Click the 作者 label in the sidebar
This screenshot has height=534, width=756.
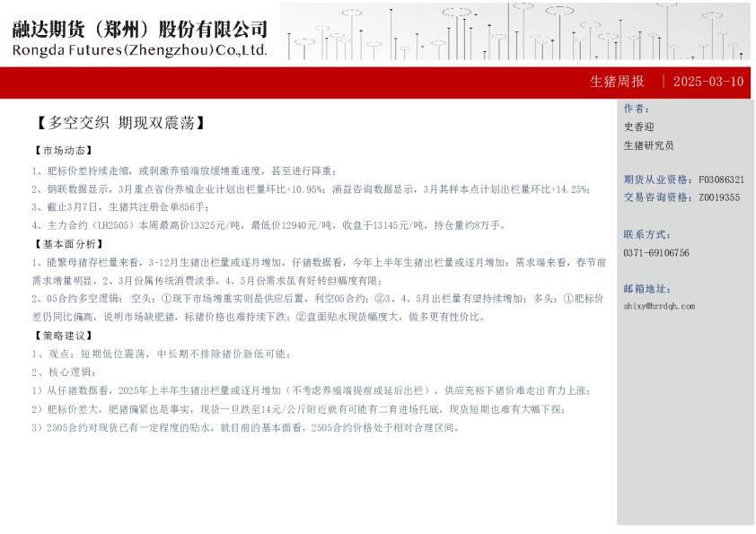(x=636, y=109)
